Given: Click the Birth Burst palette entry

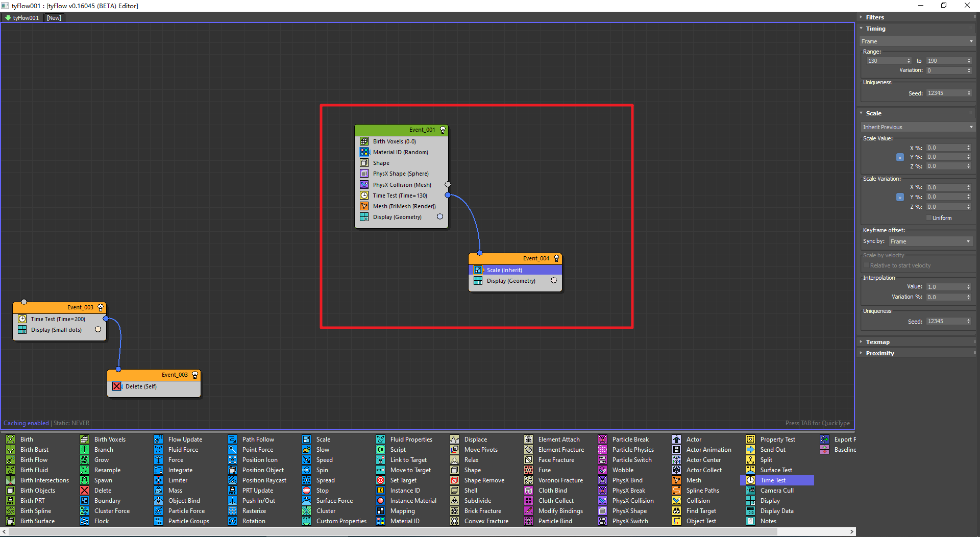Looking at the screenshot, I should click(x=34, y=450).
